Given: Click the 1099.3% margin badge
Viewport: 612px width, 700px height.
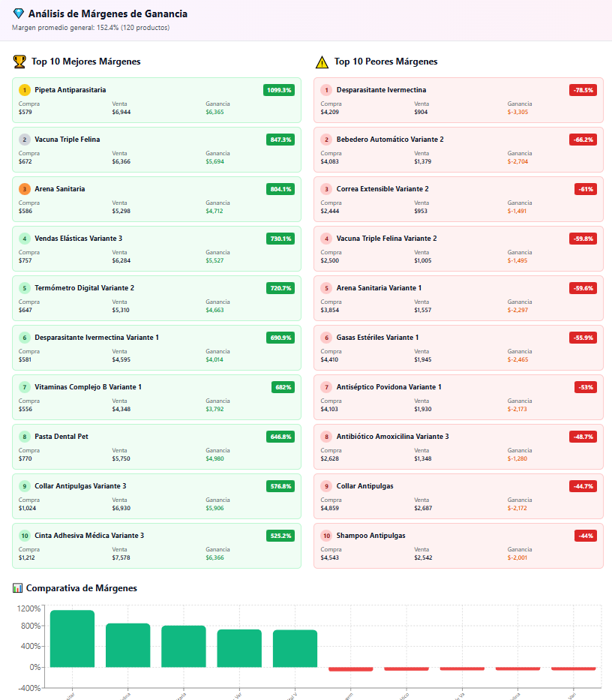Looking at the screenshot, I should coord(279,90).
